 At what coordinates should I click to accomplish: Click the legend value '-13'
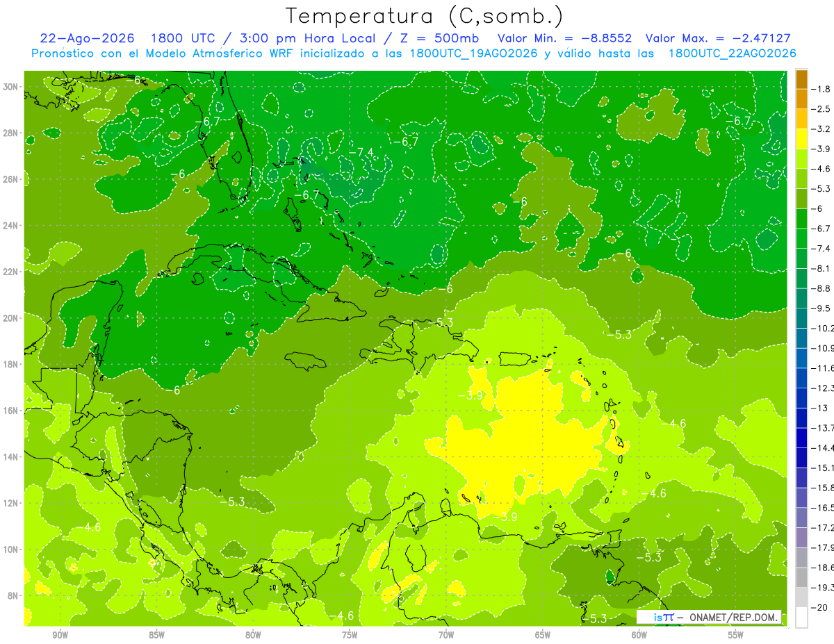point(819,408)
